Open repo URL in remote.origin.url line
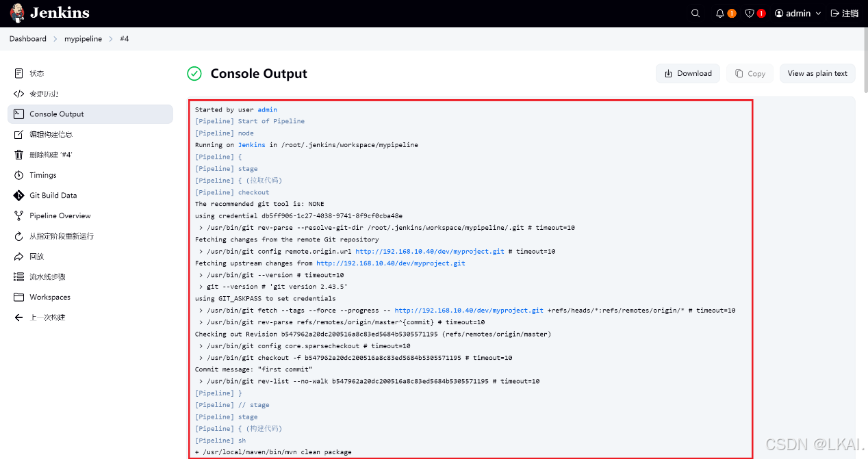 click(x=429, y=251)
